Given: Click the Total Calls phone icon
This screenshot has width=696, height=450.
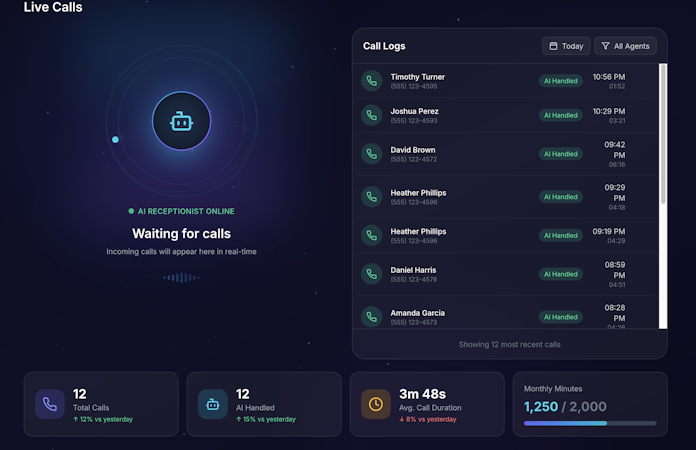Looking at the screenshot, I should coord(50,404).
